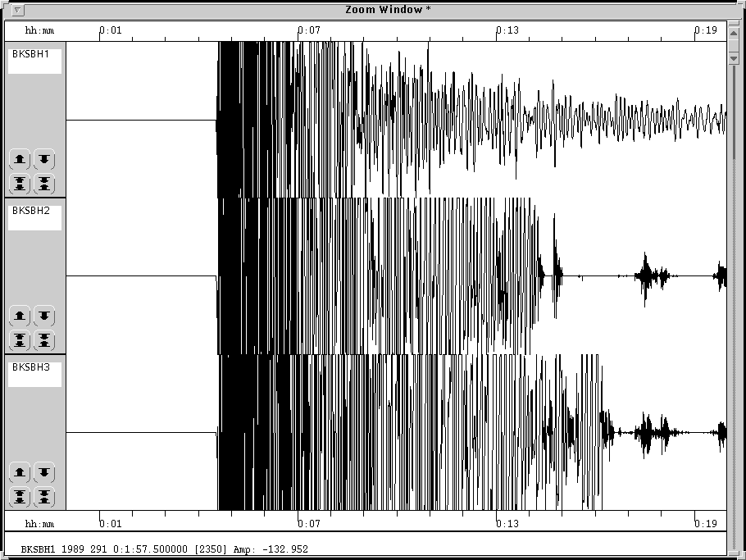Click the double up-arrow button for BKSBH2
The width and height of the screenshot is (746, 560).
(20, 340)
